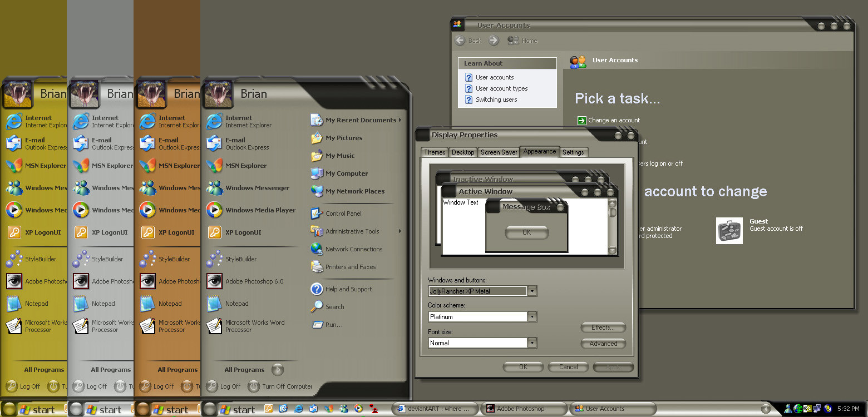Viewport: 868px width, 417px height.
Task: Switch to the Themes tab
Action: (x=435, y=152)
